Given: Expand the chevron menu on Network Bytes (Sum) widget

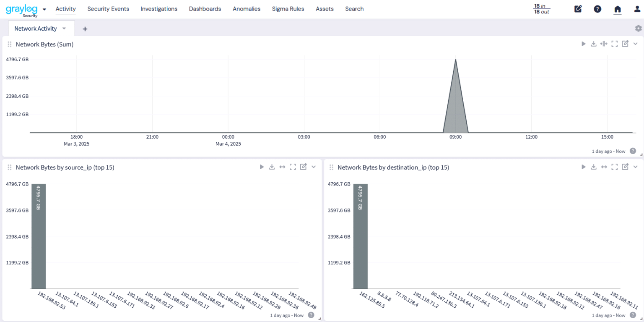Looking at the screenshot, I should click(x=635, y=43).
